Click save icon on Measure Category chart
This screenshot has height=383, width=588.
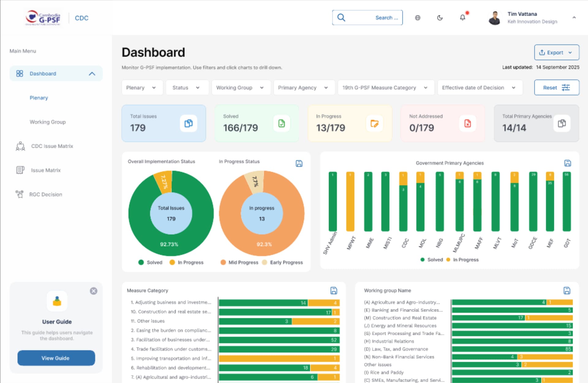click(334, 290)
